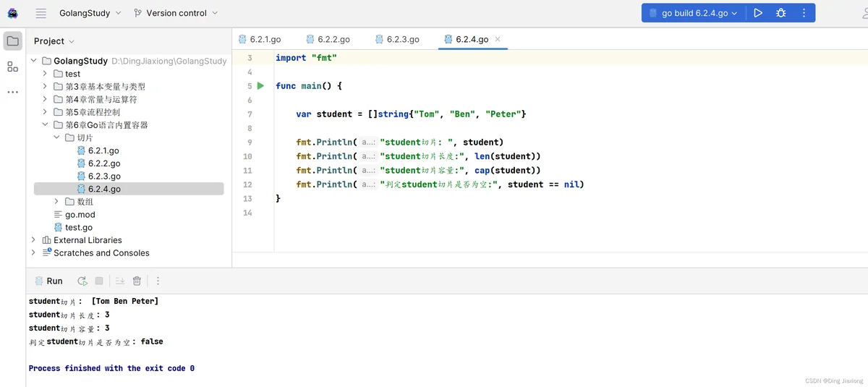This screenshot has height=387, width=868.
Task: Run the current configuration with play button
Action: (758, 13)
